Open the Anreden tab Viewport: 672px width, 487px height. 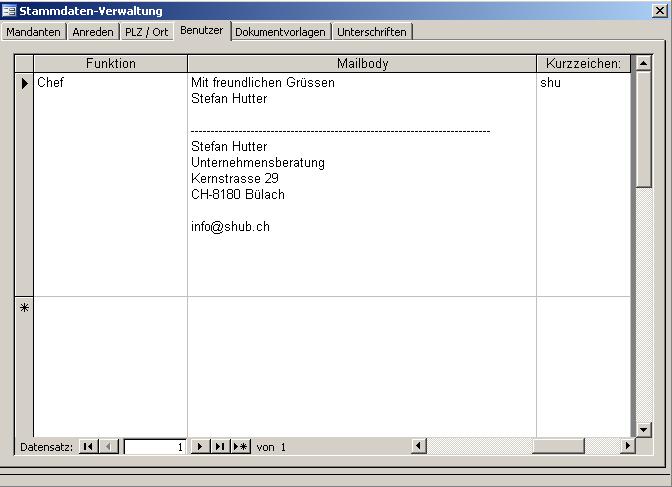pyautogui.click(x=93, y=32)
